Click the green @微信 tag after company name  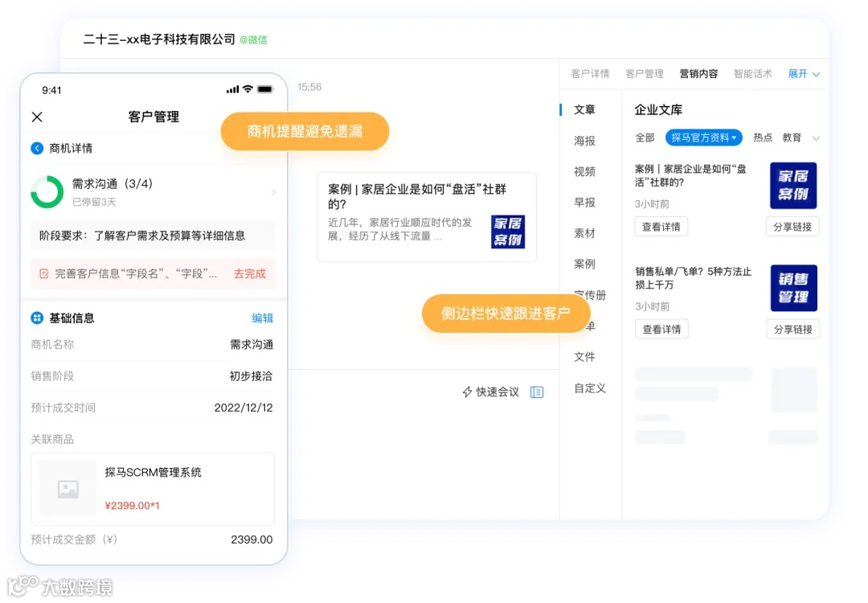[x=253, y=39]
